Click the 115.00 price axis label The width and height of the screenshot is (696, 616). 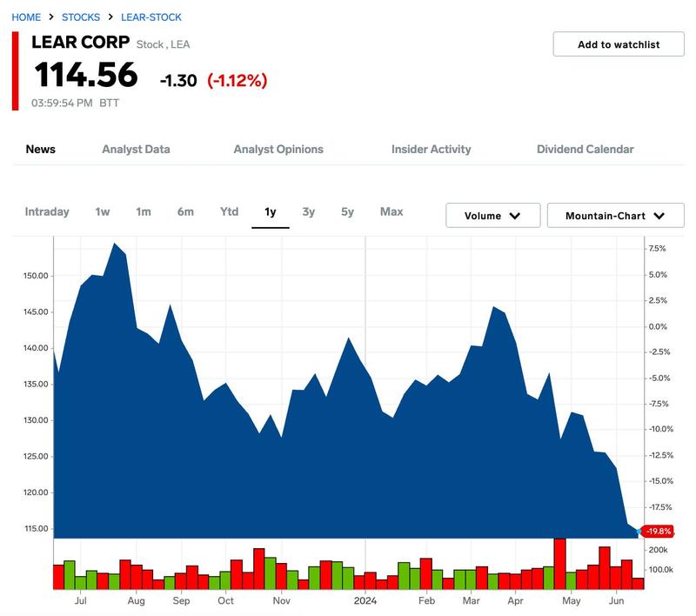pos(36,529)
